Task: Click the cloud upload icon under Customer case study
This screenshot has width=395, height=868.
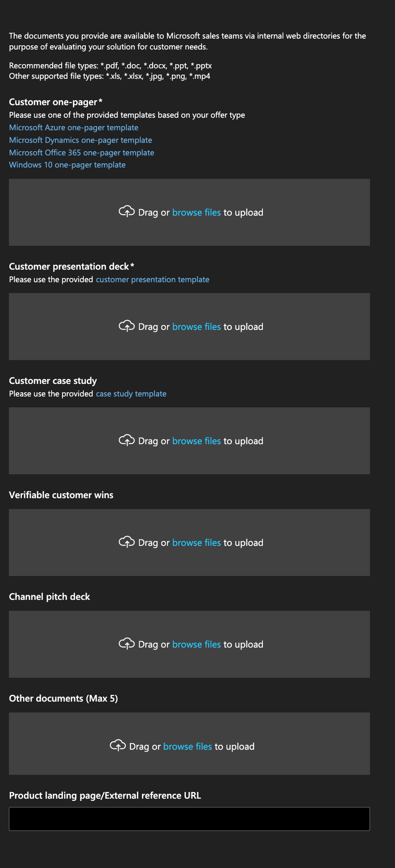Action: tap(127, 440)
